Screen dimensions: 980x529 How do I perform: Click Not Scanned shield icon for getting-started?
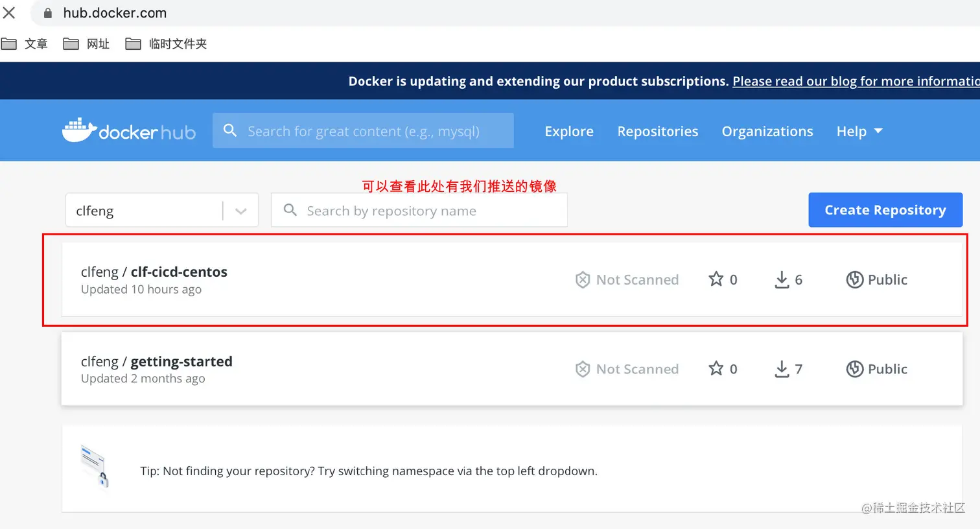click(x=583, y=369)
